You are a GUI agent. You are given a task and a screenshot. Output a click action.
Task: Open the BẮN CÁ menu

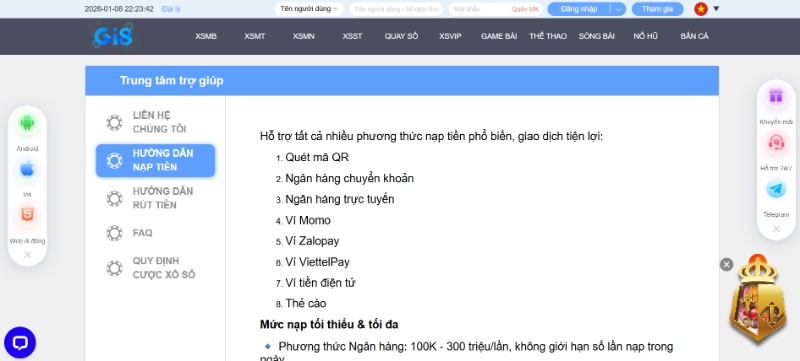coord(694,36)
